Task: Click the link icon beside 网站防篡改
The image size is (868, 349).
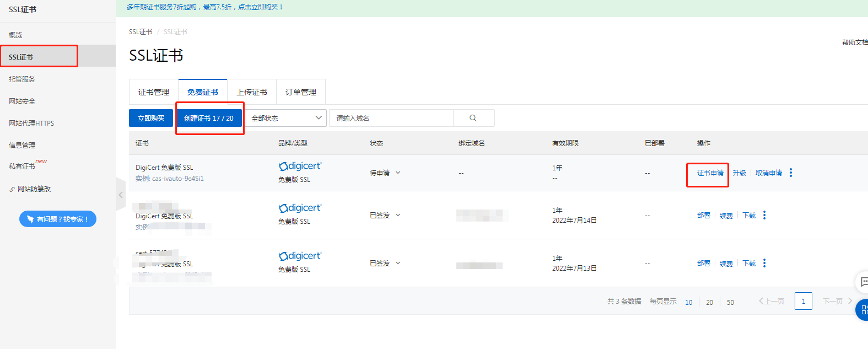Action: coord(12,189)
